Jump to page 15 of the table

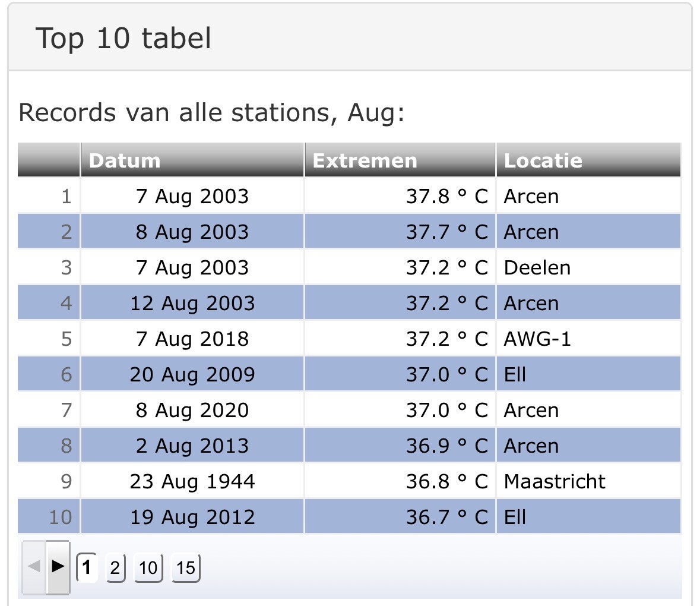(186, 568)
